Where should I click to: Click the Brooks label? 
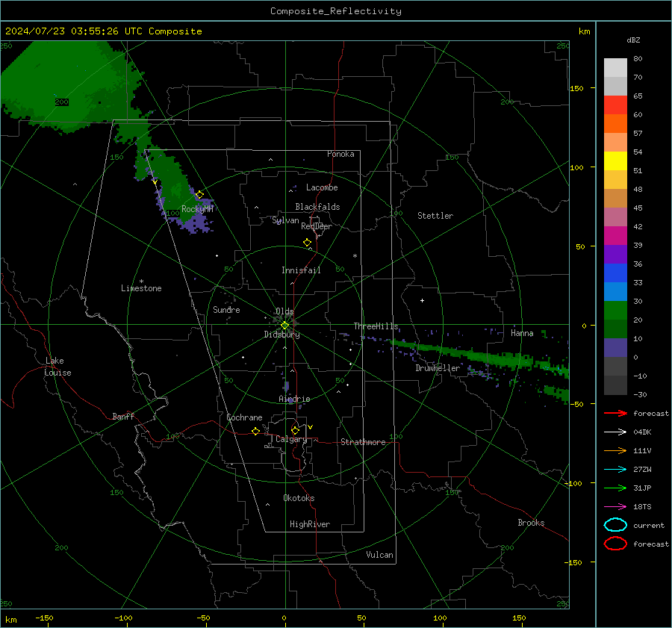coord(531,523)
